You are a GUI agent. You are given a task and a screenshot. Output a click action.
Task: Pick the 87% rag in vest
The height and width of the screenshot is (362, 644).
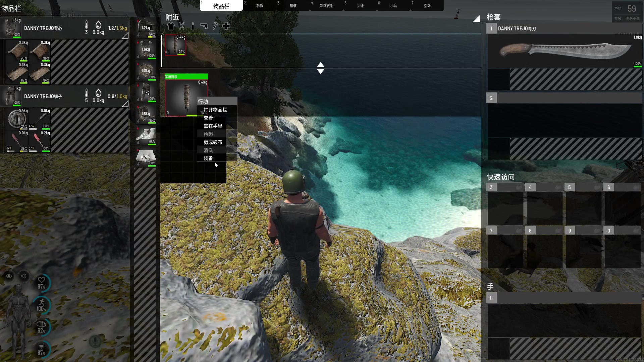(x=17, y=73)
